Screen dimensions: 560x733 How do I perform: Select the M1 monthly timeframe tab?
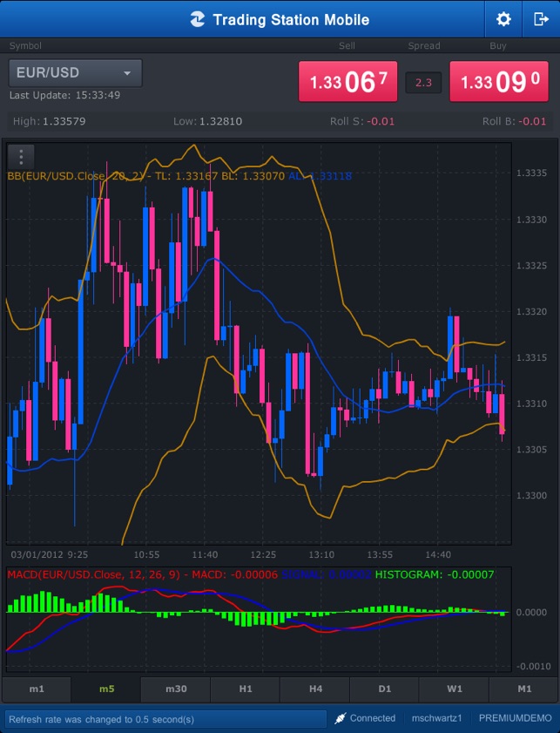(x=524, y=689)
